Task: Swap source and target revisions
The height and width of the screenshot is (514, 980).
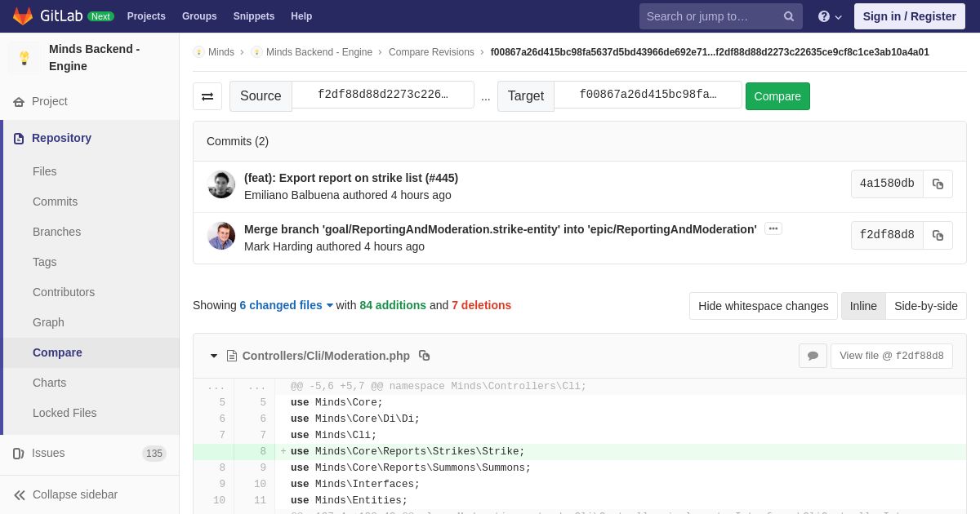Action: pos(207,96)
